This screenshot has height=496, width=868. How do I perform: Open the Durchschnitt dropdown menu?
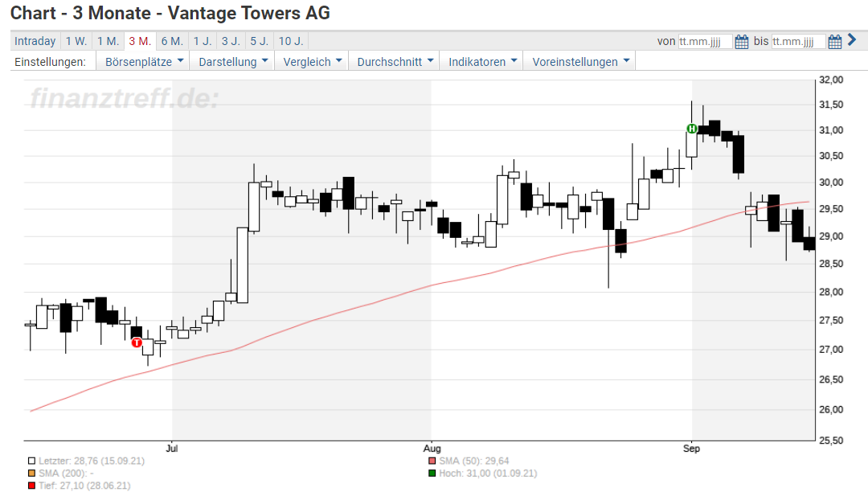click(x=395, y=62)
